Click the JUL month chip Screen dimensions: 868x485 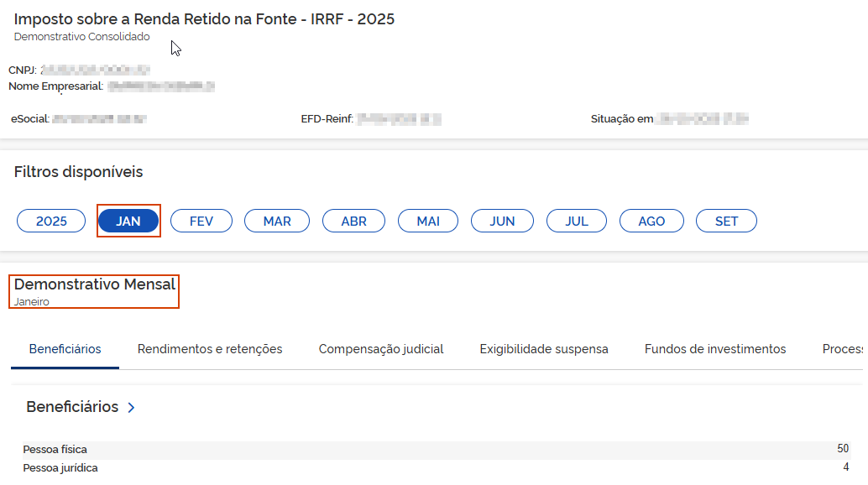(x=577, y=221)
